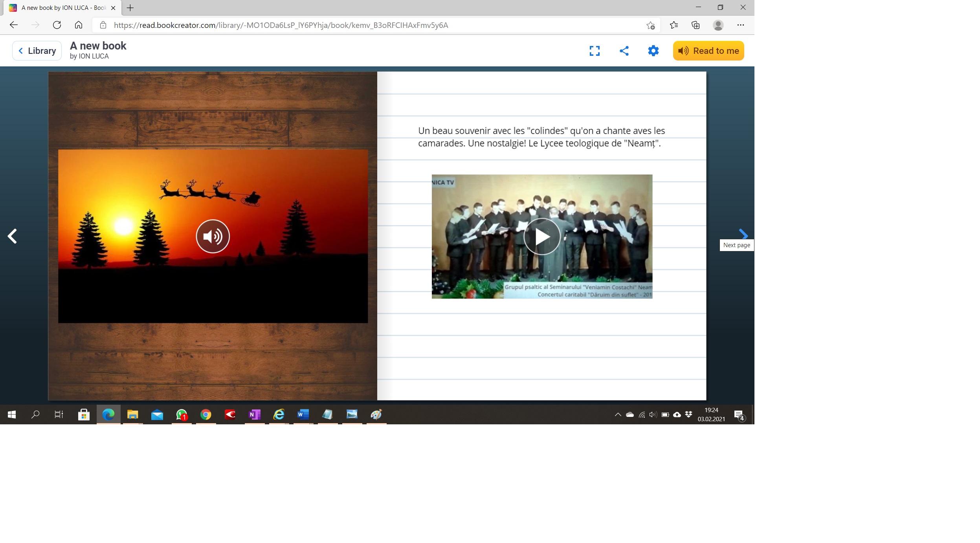Viewport: 980px width, 543px height.
Task: Open the browser home page
Action: click(79, 25)
